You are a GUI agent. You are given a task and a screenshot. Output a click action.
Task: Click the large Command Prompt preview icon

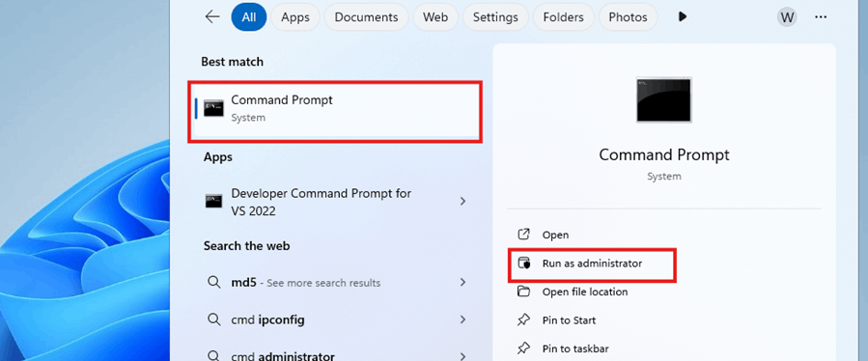(x=663, y=99)
